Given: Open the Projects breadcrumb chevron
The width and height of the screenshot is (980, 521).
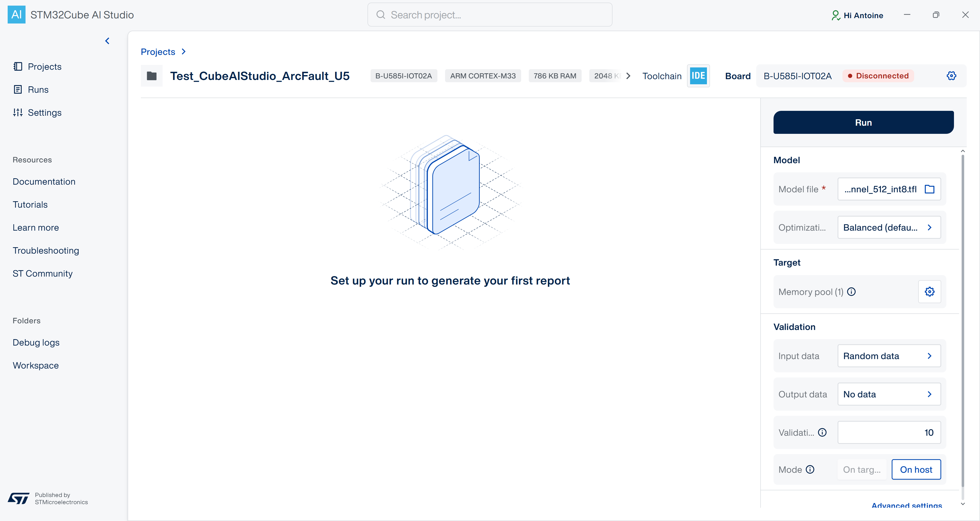Looking at the screenshot, I should tap(184, 51).
